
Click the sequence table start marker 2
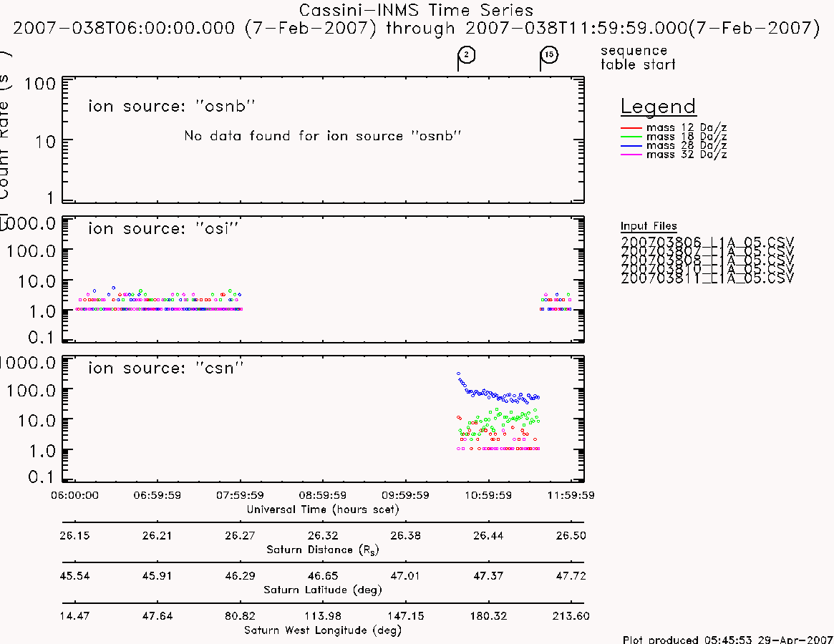click(x=467, y=55)
